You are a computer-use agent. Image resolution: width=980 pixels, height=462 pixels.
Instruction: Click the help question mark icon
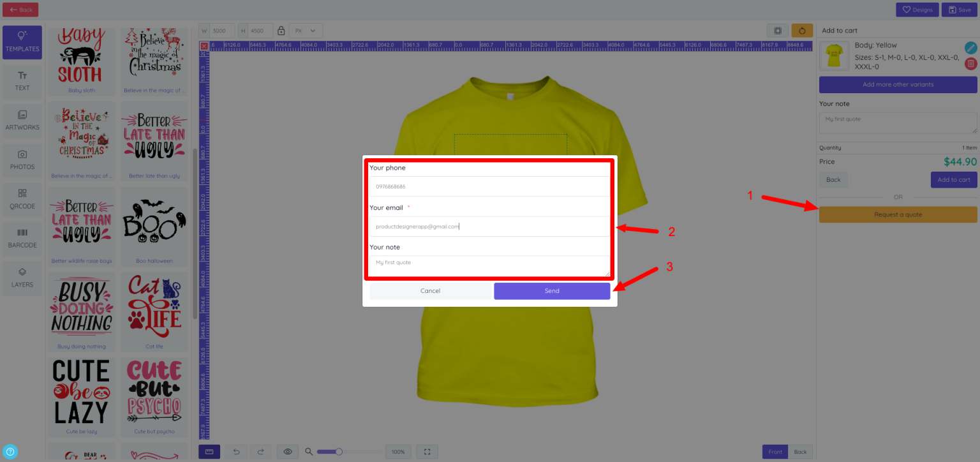(10, 452)
